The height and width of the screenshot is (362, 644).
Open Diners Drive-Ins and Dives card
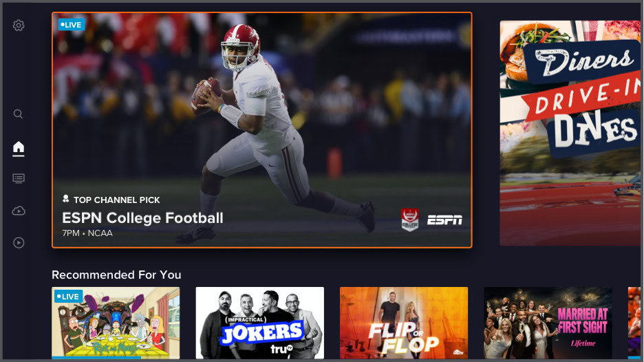(571, 133)
